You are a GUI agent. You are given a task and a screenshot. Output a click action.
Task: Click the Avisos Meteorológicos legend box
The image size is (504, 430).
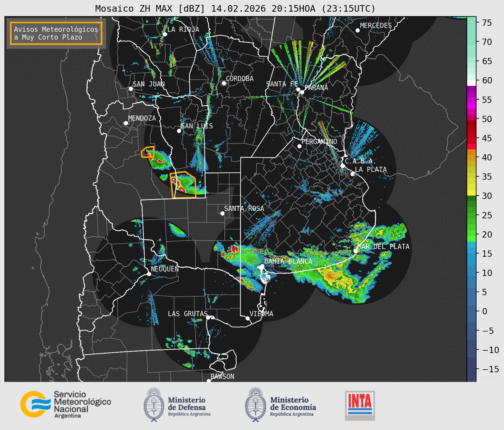point(56,33)
